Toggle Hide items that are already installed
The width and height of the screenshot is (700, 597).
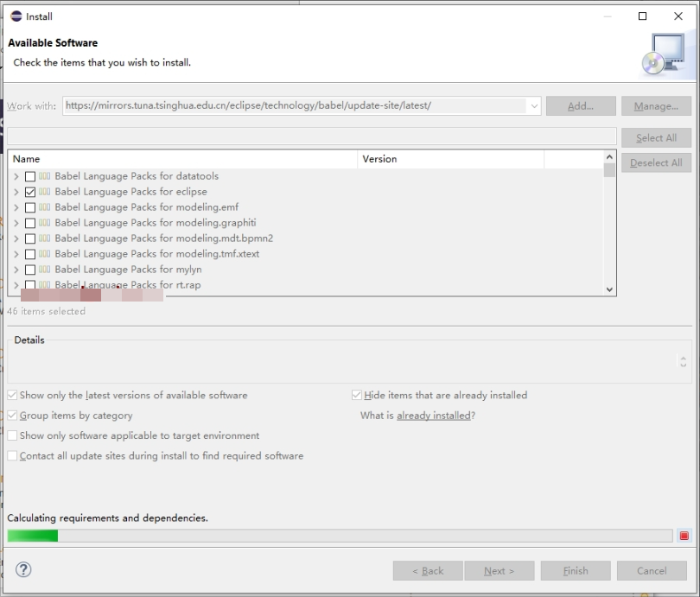click(356, 395)
